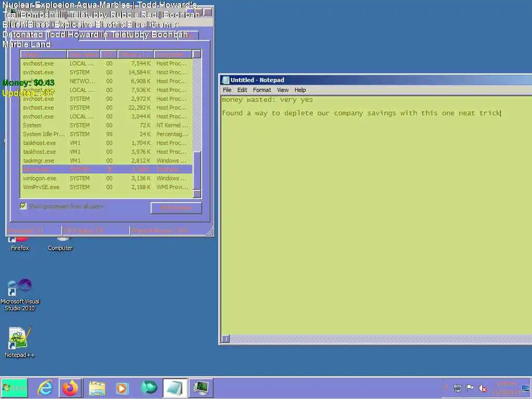The image size is (532, 399).
Task: Select the System Idle Process row
Action: coord(107,134)
